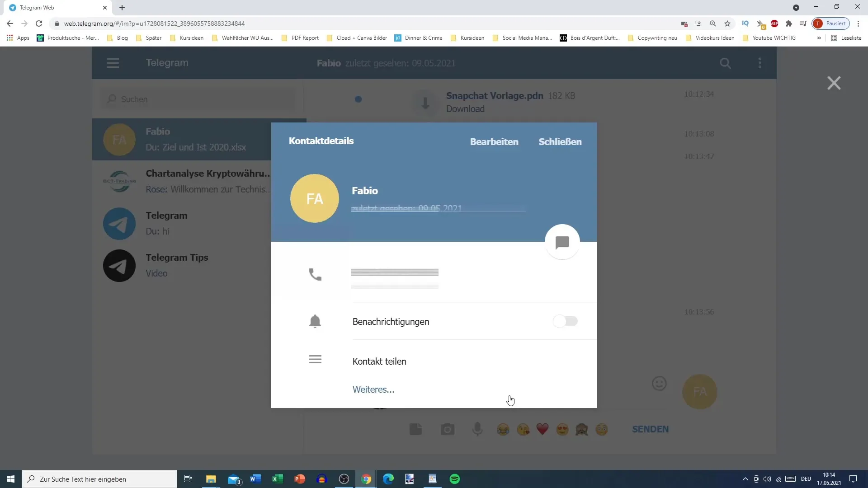Click the microphone icon to record voice
Screen dimensions: 868x488
click(477, 429)
